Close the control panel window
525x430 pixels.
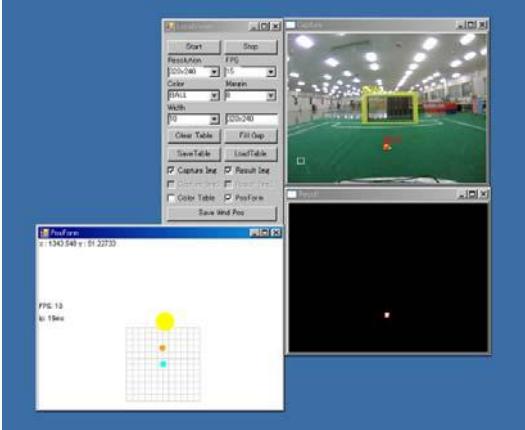coord(276,26)
